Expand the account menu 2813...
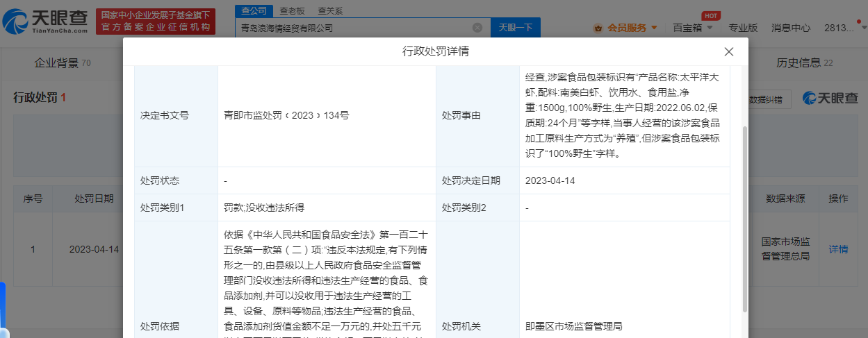The height and width of the screenshot is (338, 868). (x=844, y=28)
